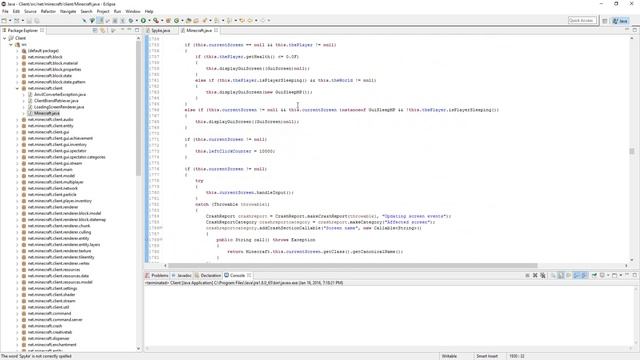The height and width of the screenshot is (360, 640).
Task: Select LoadingScreenRenderer.java in the tree
Action: (x=59, y=107)
